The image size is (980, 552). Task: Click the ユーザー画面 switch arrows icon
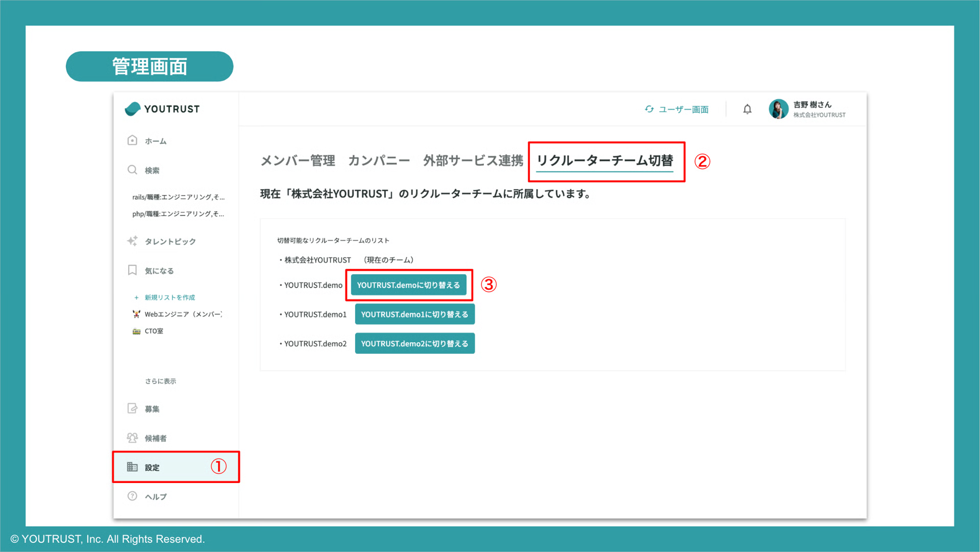pos(649,109)
